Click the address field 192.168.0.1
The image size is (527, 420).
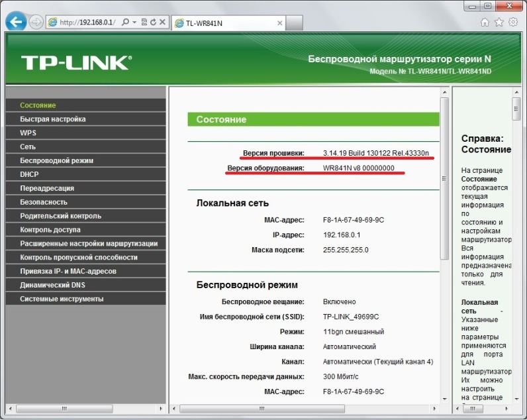coord(87,23)
